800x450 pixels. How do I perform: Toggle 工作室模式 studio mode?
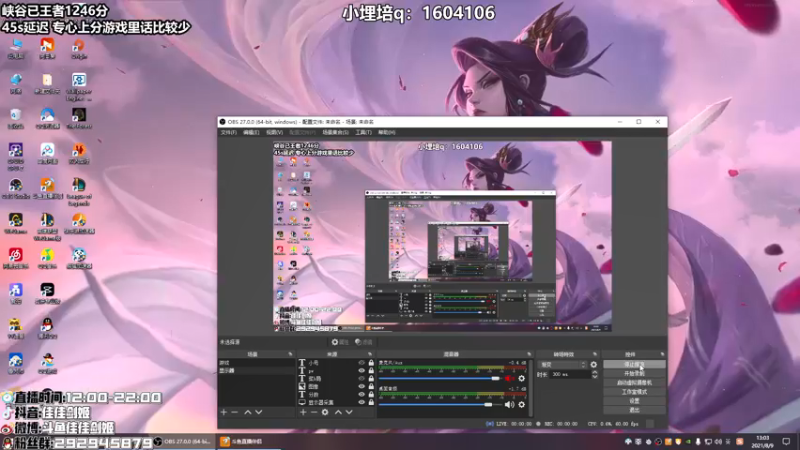(634, 392)
